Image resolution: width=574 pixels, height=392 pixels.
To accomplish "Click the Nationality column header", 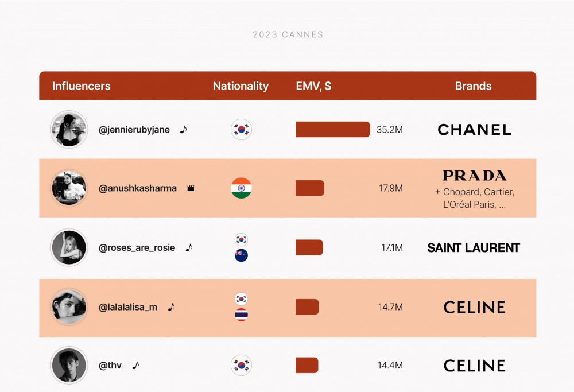I will [241, 86].
